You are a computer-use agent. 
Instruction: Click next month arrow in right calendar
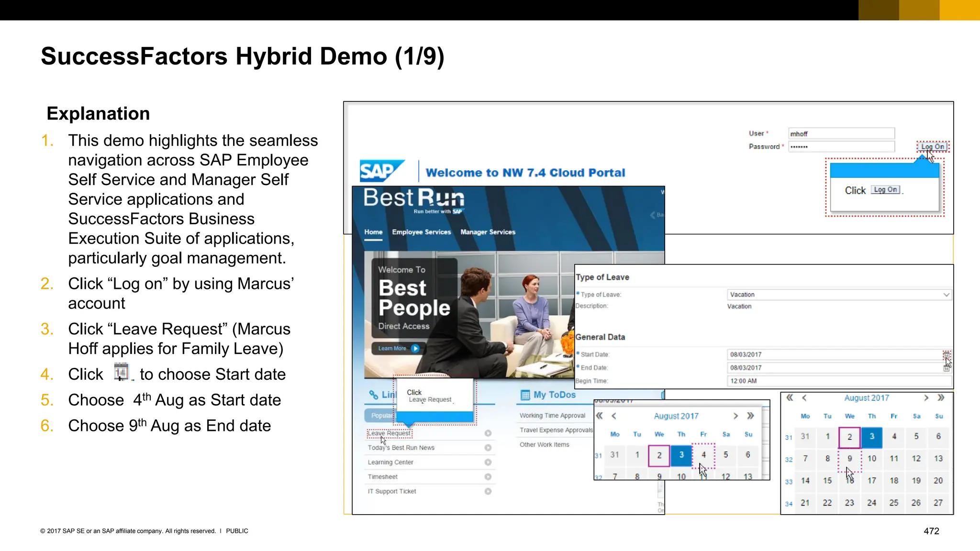click(x=926, y=397)
